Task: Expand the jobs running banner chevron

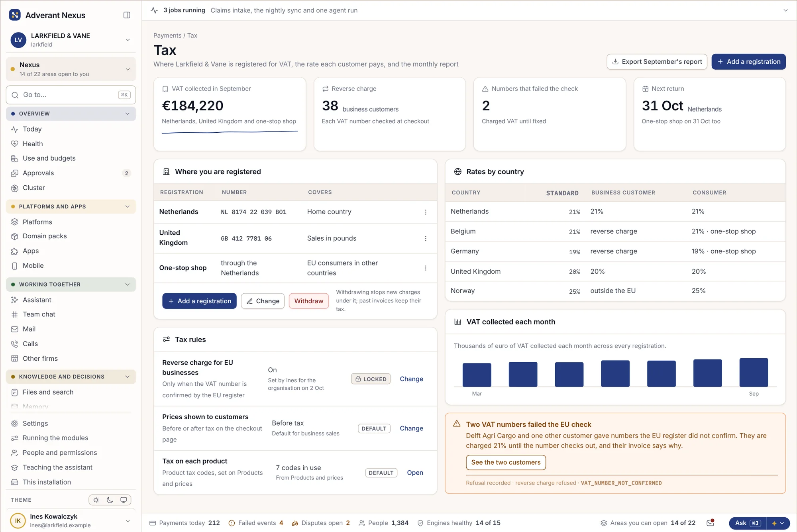Action: 785,10
